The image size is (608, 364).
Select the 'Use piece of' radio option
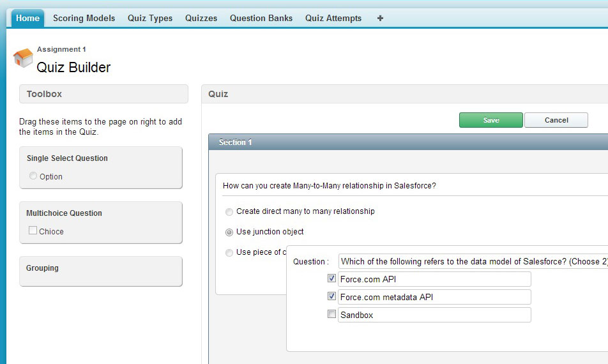click(x=229, y=253)
